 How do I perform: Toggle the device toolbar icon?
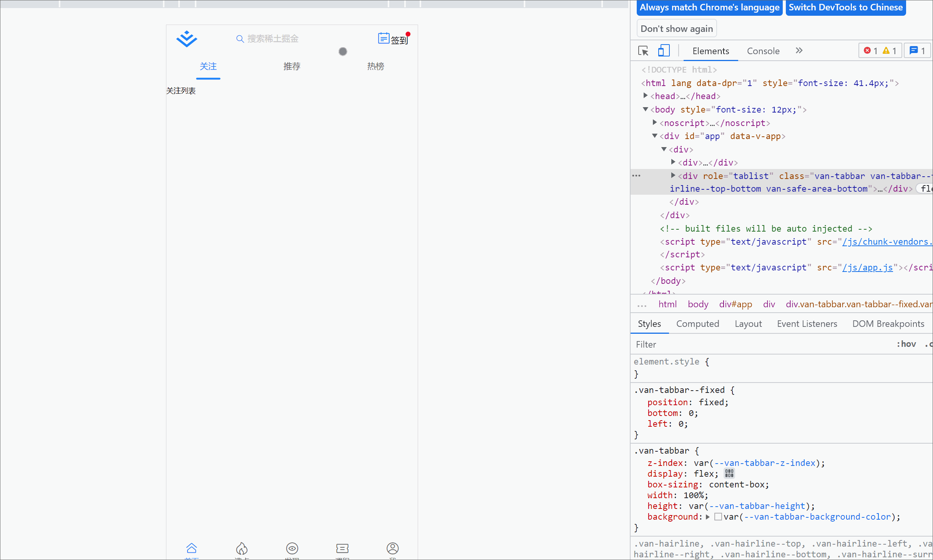(664, 51)
